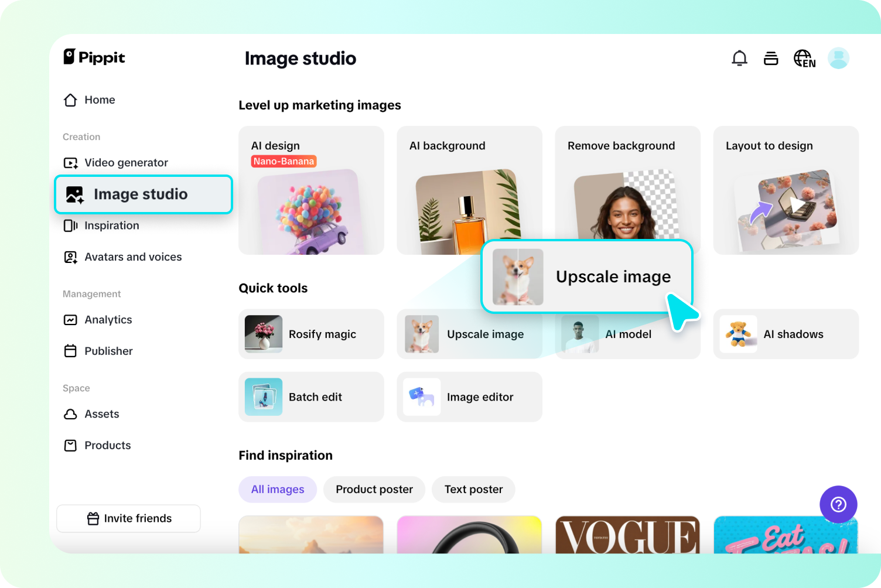Image resolution: width=881 pixels, height=588 pixels.
Task: Select the Text poster filter
Action: click(x=473, y=489)
